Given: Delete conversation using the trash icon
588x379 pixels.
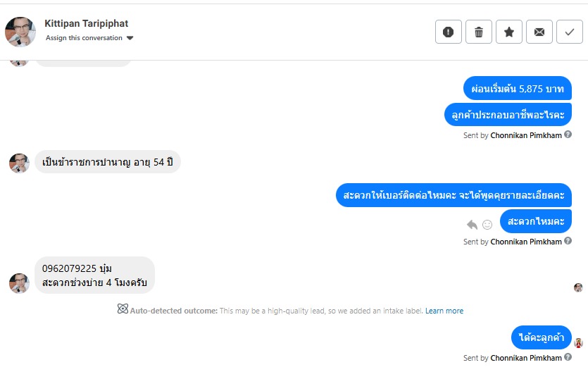Looking at the screenshot, I should pyautogui.click(x=479, y=32).
